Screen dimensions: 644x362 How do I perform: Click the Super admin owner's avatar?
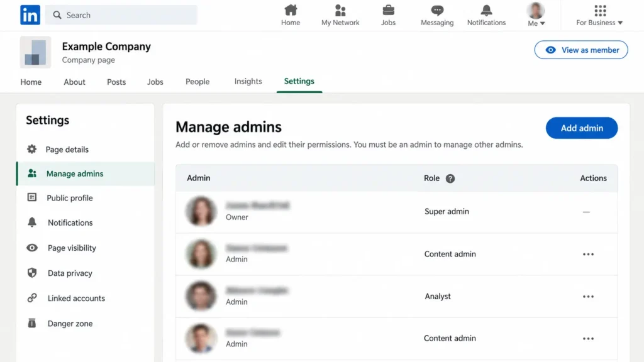pyautogui.click(x=201, y=211)
